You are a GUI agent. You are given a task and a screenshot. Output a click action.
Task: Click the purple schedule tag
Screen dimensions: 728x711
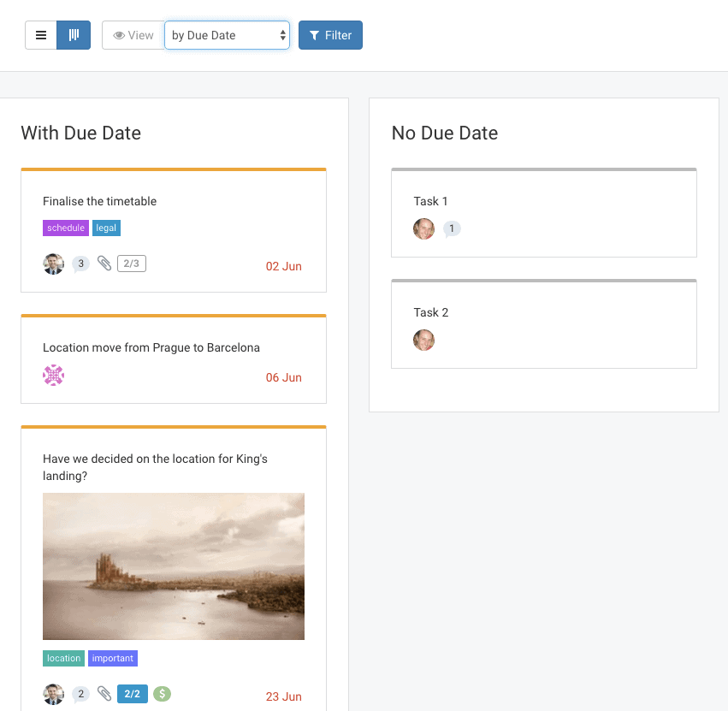(65, 228)
